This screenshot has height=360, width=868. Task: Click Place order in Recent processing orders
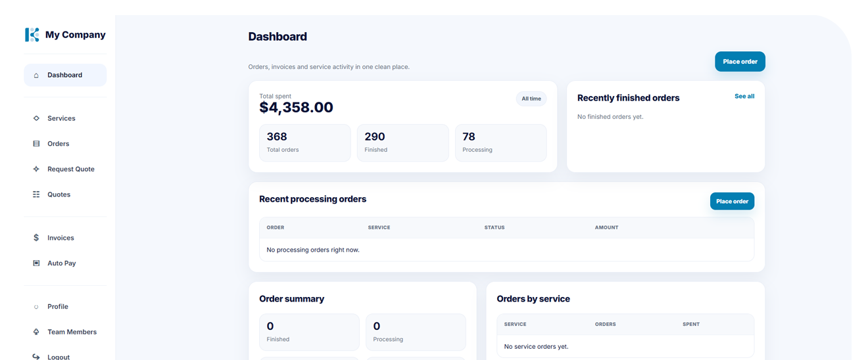pyautogui.click(x=732, y=201)
